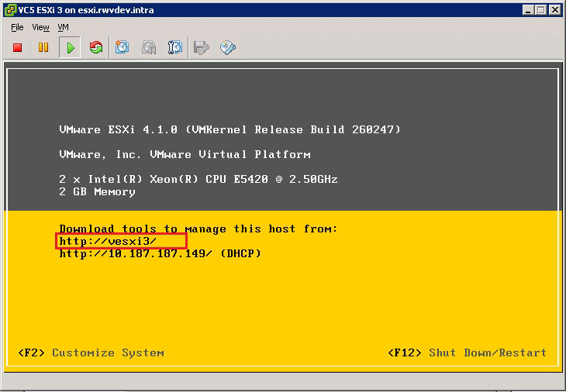Take a snapshot using the clock-star icon

(123, 48)
